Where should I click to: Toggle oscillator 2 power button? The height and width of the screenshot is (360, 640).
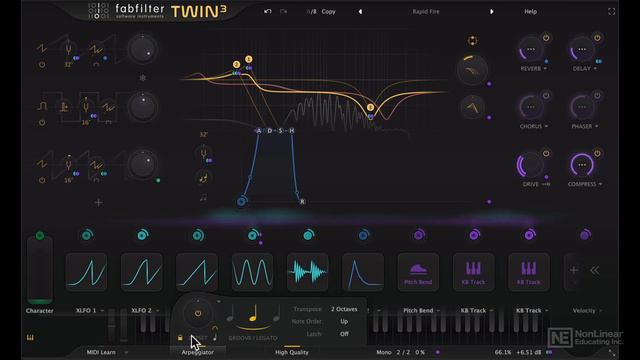coord(42,122)
